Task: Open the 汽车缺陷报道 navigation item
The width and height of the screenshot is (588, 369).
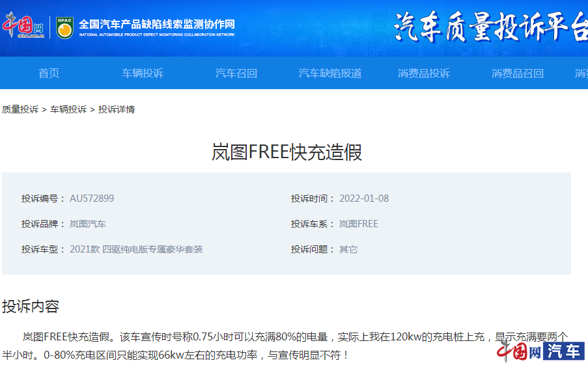Action: tap(330, 74)
